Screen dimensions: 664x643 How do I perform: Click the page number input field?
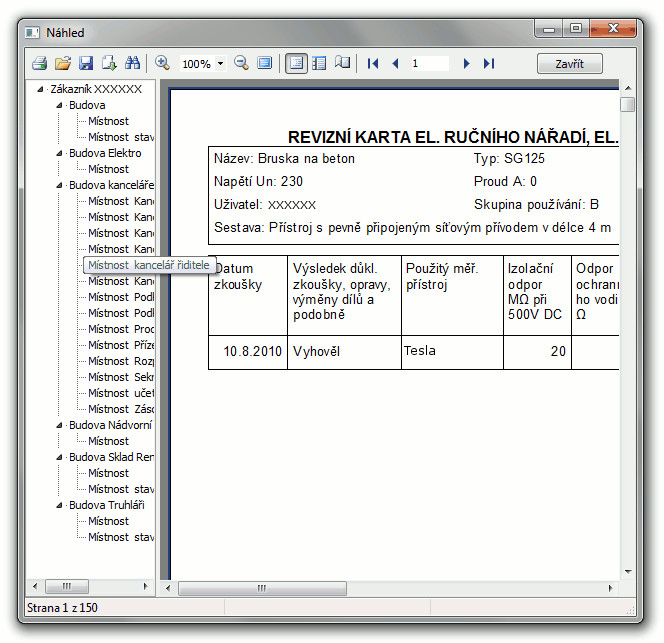429,64
